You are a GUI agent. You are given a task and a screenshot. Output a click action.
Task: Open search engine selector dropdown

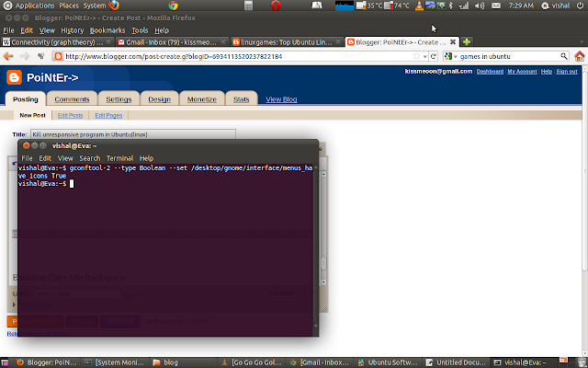pyautogui.click(x=450, y=56)
